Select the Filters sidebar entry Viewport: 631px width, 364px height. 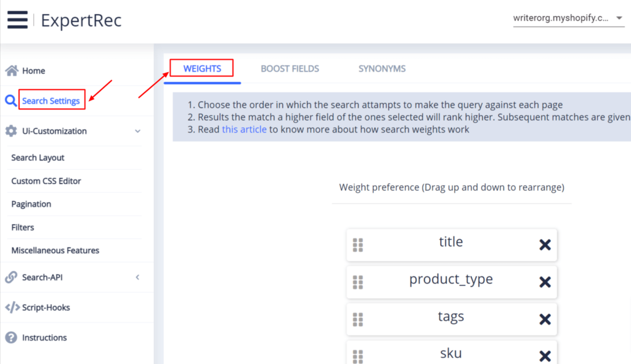23,227
